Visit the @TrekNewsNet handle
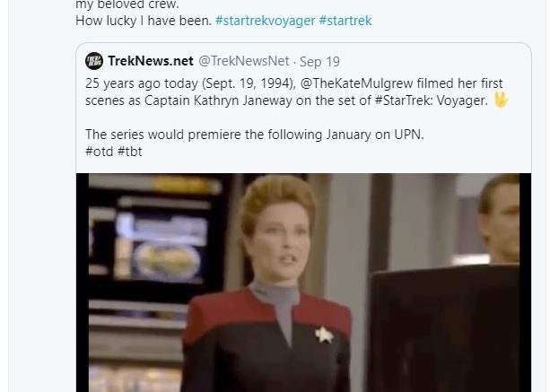The width and height of the screenshot is (550, 392). [x=244, y=61]
